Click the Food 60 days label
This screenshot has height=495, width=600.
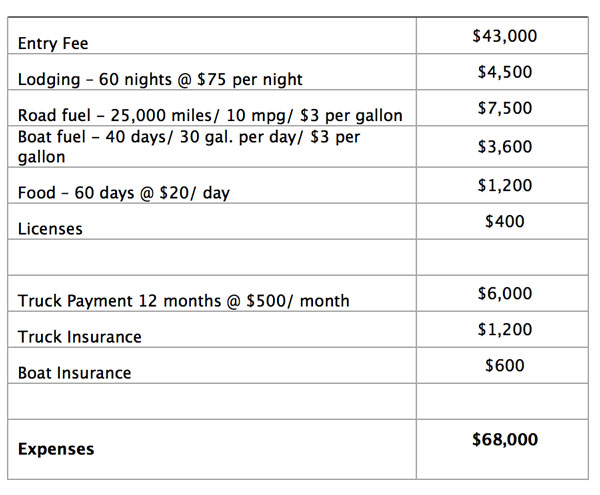[x=123, y=193]
